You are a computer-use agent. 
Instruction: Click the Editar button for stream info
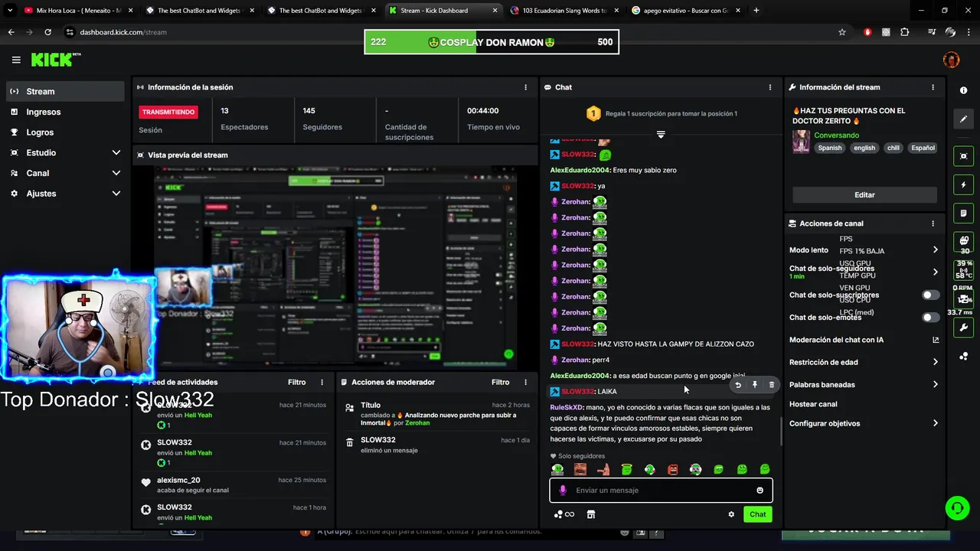864,195
